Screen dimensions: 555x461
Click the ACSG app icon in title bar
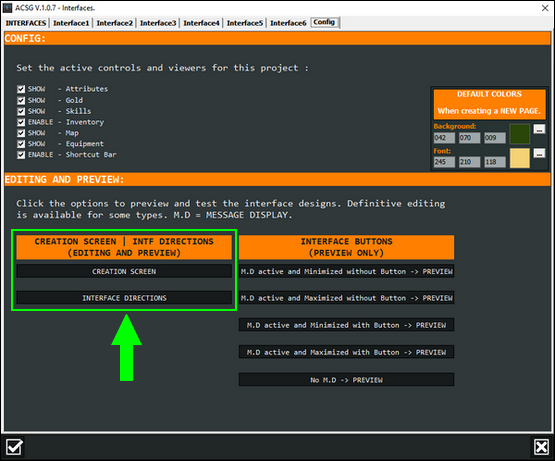tap(7, 8)
